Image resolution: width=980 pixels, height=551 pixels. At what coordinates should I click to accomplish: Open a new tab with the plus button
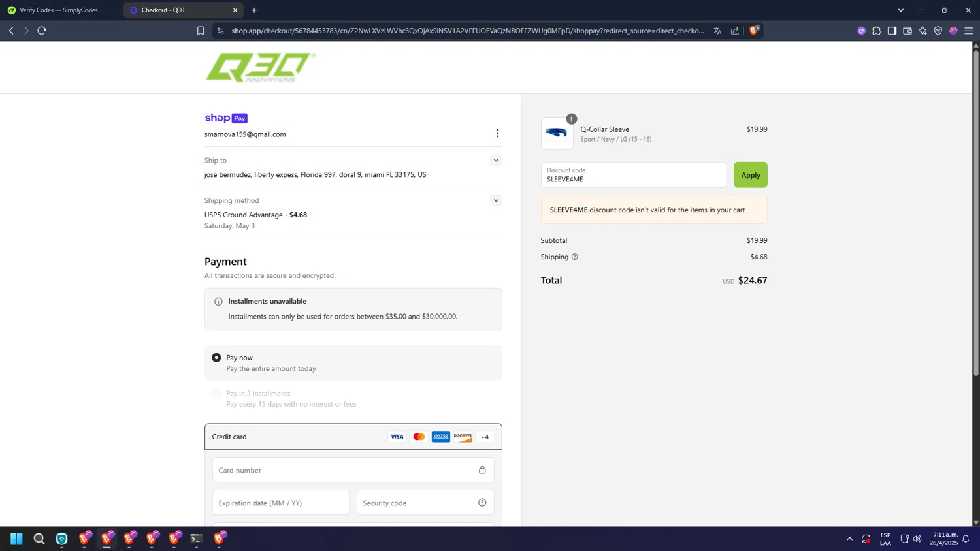[x=254, y=10]
